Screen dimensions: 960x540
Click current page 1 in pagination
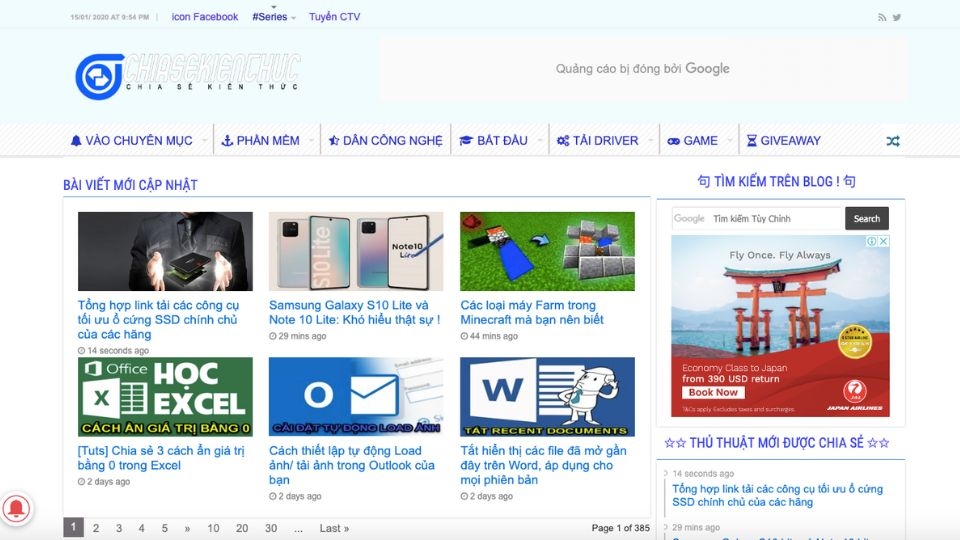click(x=73, y=527)
